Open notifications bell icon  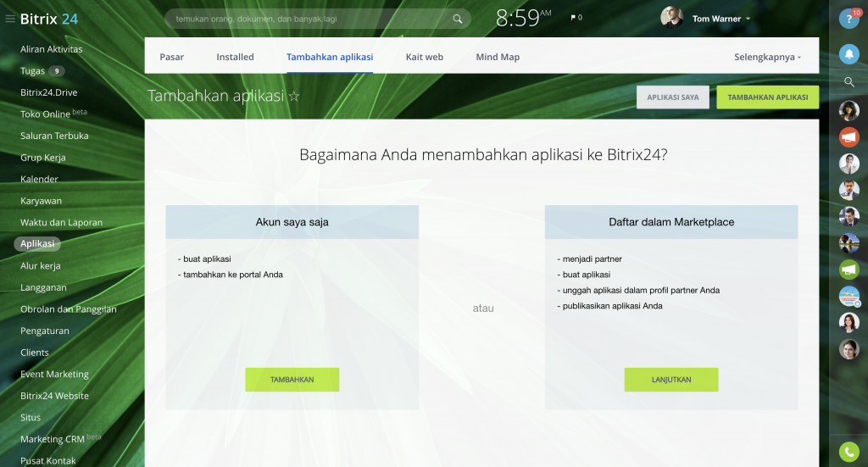tap(849, 53)
